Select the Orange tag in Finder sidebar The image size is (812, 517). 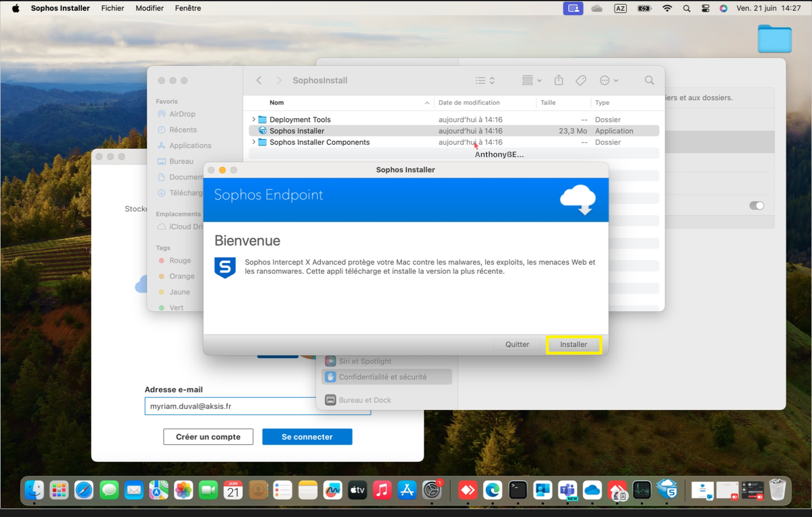(x=176, y=277)
